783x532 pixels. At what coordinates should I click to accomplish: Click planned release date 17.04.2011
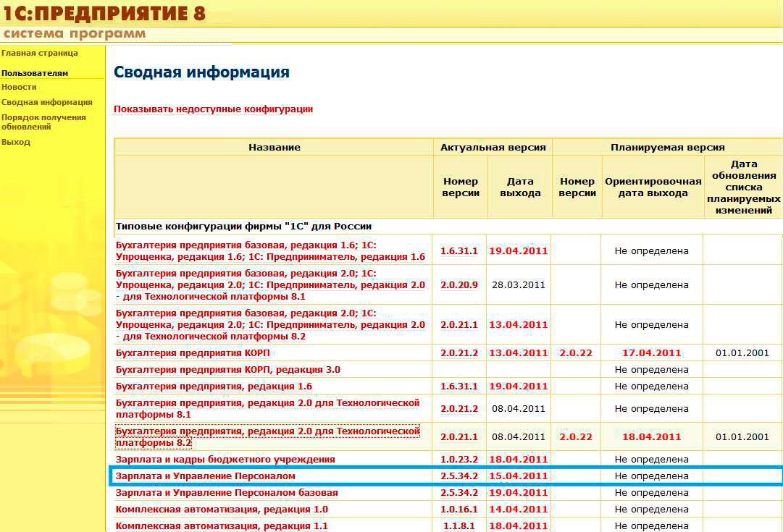click(x=652, y=353)
